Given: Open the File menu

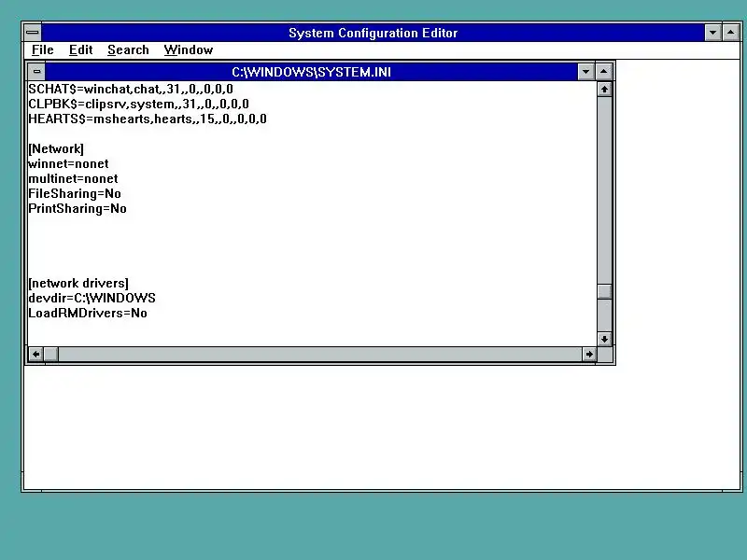Looking at the screenshot, I should [42, 50].
